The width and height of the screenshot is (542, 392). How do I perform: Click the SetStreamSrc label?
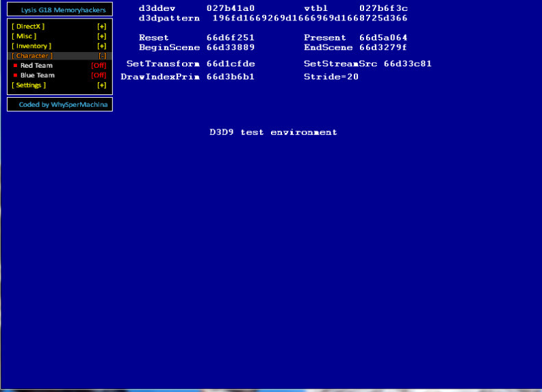[x=341, y=64]
